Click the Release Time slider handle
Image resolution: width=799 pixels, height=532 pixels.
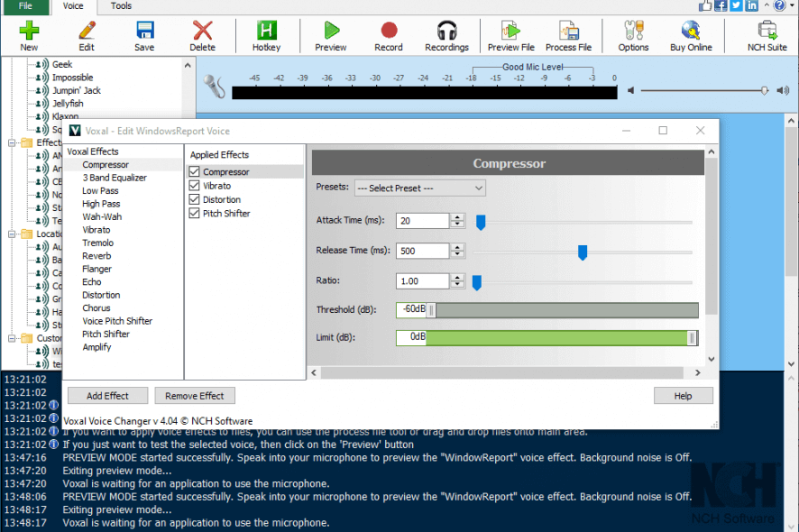coord(583,252)
